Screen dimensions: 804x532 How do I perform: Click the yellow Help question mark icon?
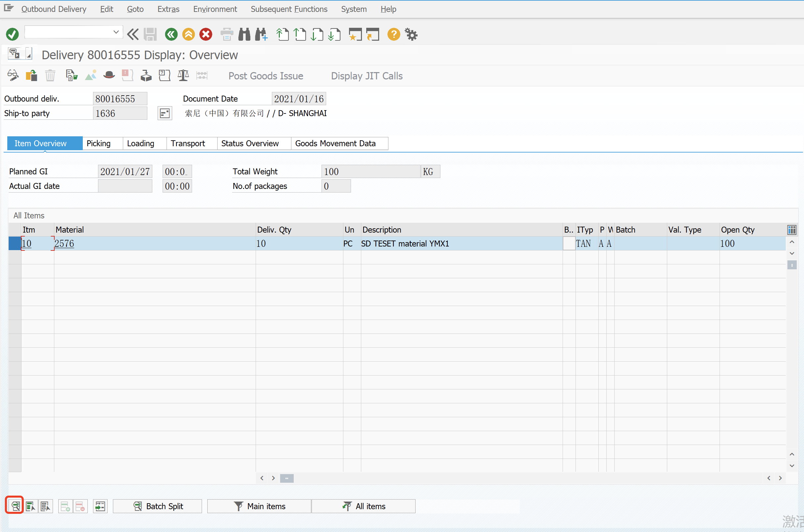(393, 34)
